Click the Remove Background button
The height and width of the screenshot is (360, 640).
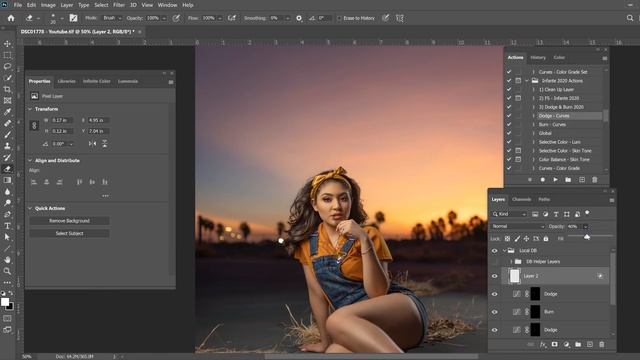(69, 221)
